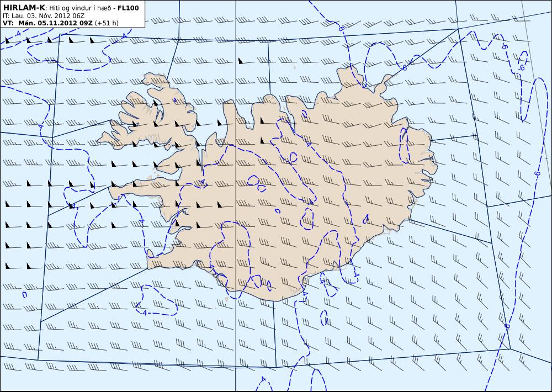This screenshot has width=552, height=392.
Task: Click the HIRLAM-K model title text
Action: (24, 8)
